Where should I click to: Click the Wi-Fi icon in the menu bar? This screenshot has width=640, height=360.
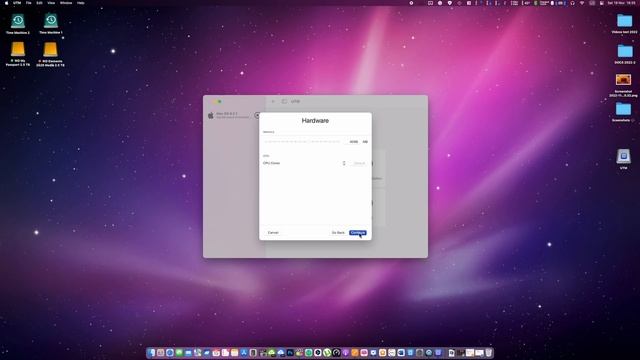tap(582, 3)
